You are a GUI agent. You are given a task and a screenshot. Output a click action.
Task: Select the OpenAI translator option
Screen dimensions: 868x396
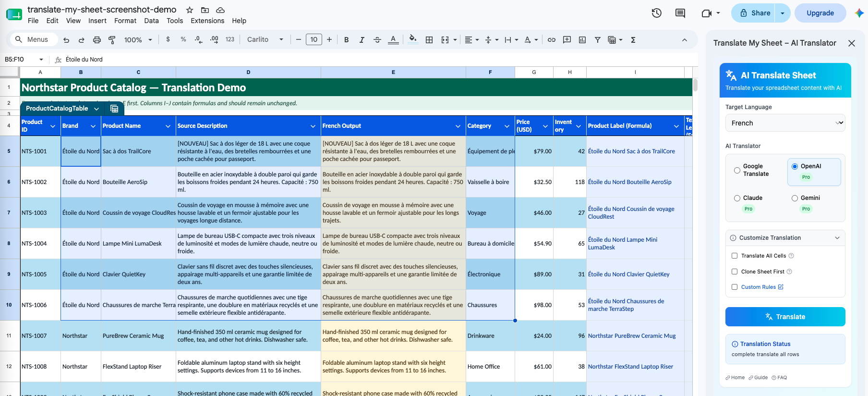(795, 166)
